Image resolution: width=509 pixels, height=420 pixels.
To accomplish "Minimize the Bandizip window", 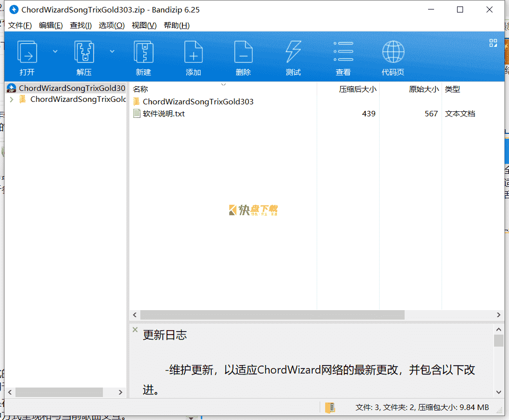I will [x=431, y=9].
